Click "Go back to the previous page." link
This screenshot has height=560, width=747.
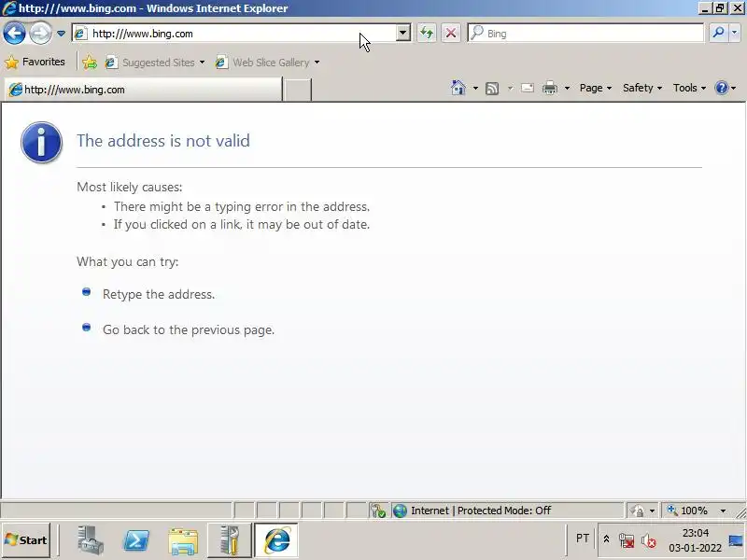point(189,329)
